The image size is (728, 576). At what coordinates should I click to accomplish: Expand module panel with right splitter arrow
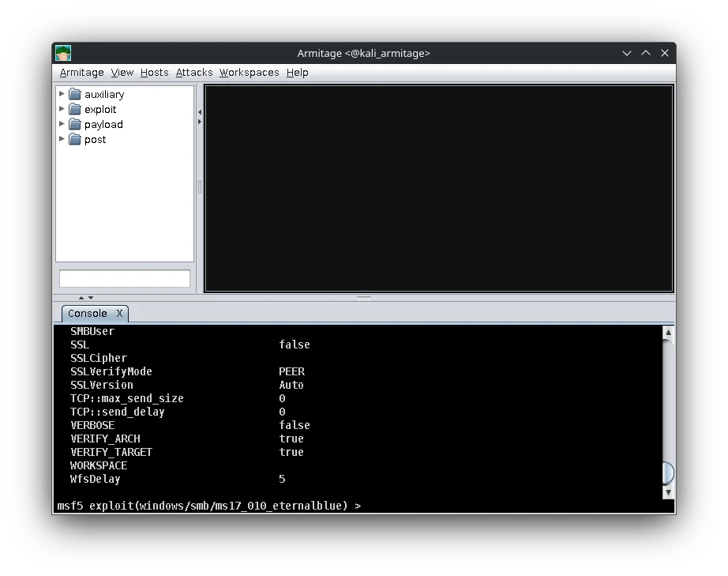[x=200, y=122]
